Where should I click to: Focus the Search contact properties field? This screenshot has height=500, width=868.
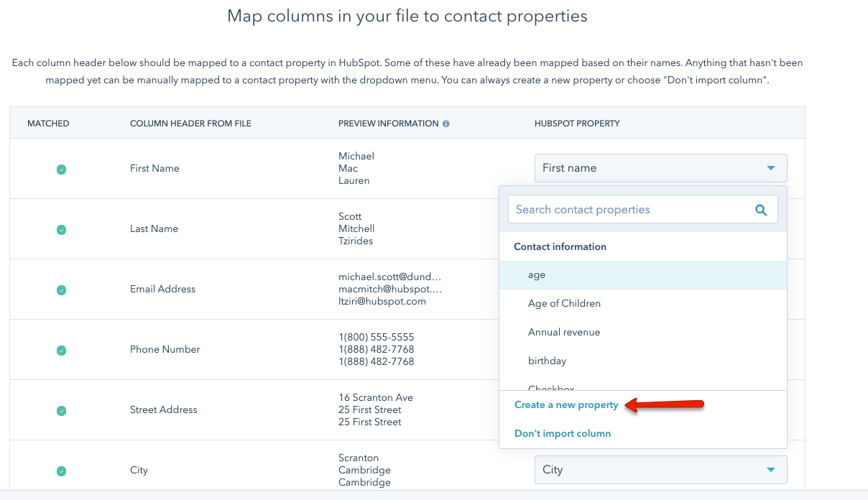[629, 210]
